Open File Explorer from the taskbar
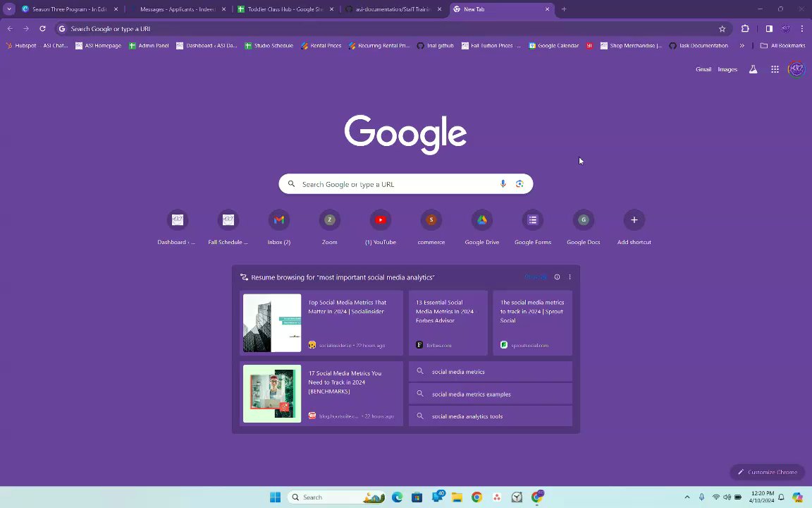Screen dimensions: 812x508 click(457, 497)
